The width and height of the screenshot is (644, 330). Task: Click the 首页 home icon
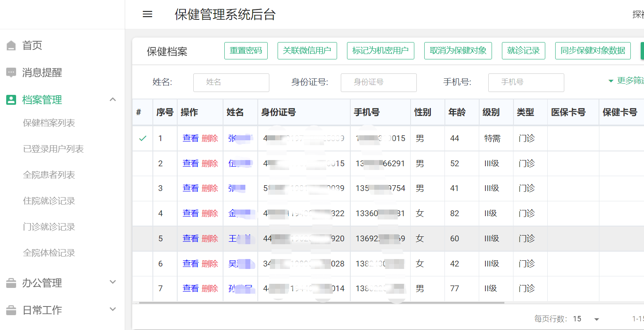[11, 45]
